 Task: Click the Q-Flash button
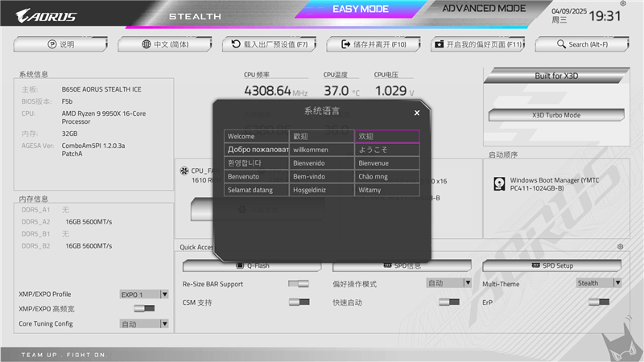point(253,267)
